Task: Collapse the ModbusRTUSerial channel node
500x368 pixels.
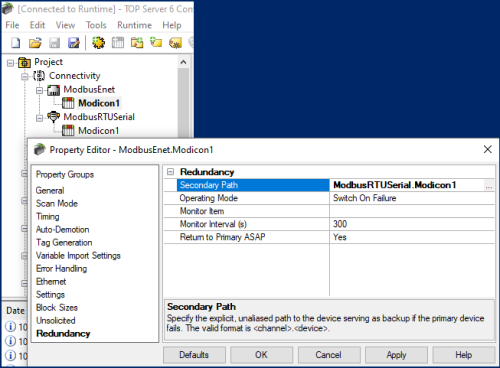Action: click(39, 118)
